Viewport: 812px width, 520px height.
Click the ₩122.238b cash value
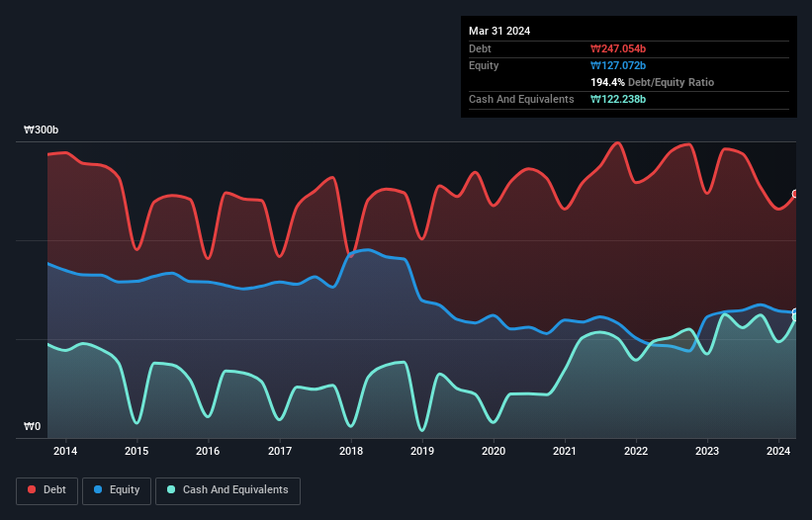618,99
